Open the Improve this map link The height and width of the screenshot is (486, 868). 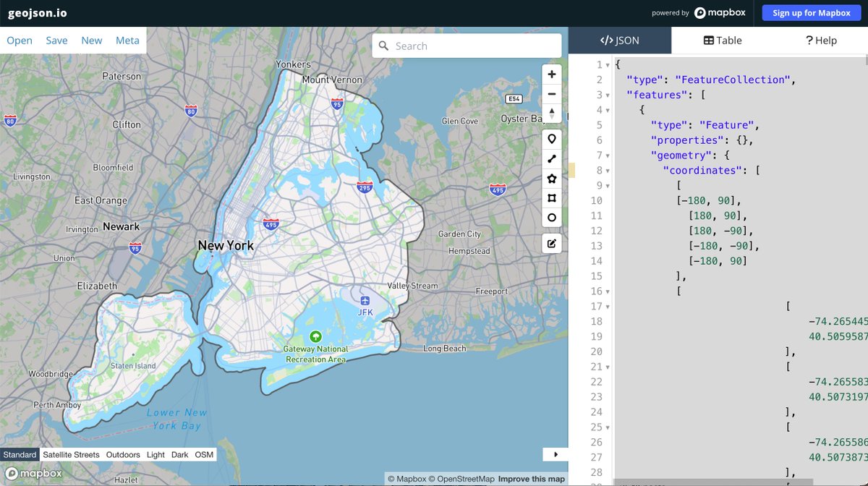532,479
